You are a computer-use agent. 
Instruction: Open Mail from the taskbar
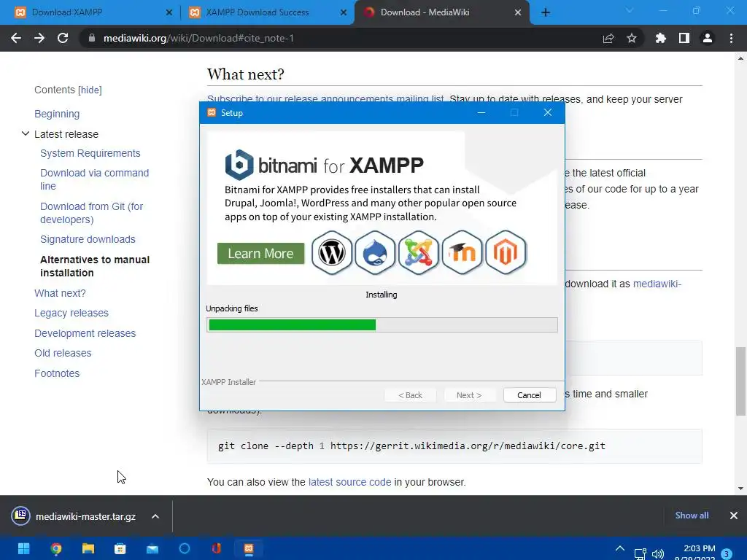pyautogui.click(x=152, y=548)
